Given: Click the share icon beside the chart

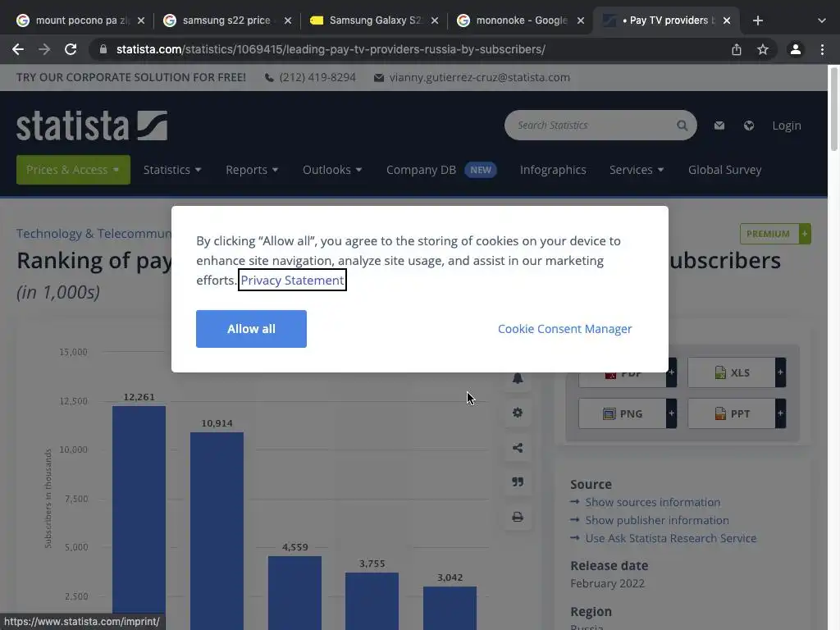Looking at the screenshot, I should (x=518, y=447).
